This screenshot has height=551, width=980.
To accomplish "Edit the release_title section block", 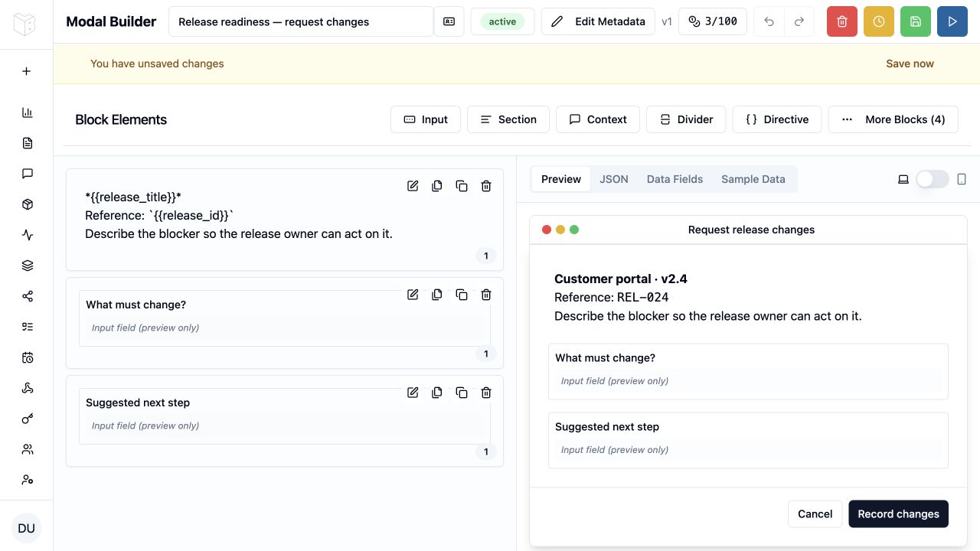I will click(x=413, y=186).
